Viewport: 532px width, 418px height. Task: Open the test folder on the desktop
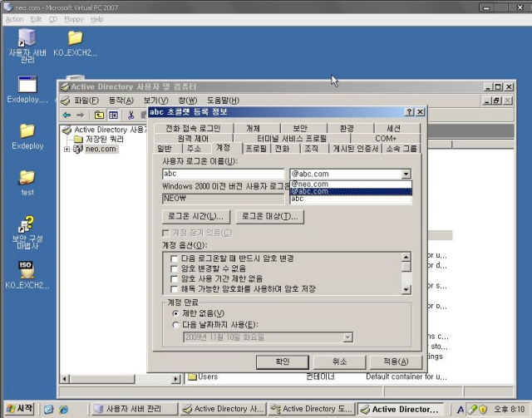(27, 183)
